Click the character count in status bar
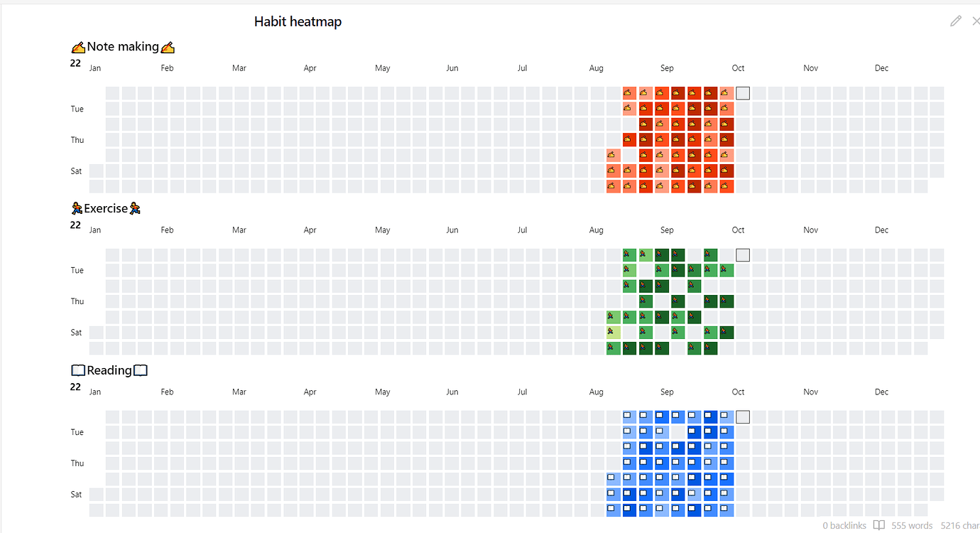The image size is (980, 533). pos(959,525)
